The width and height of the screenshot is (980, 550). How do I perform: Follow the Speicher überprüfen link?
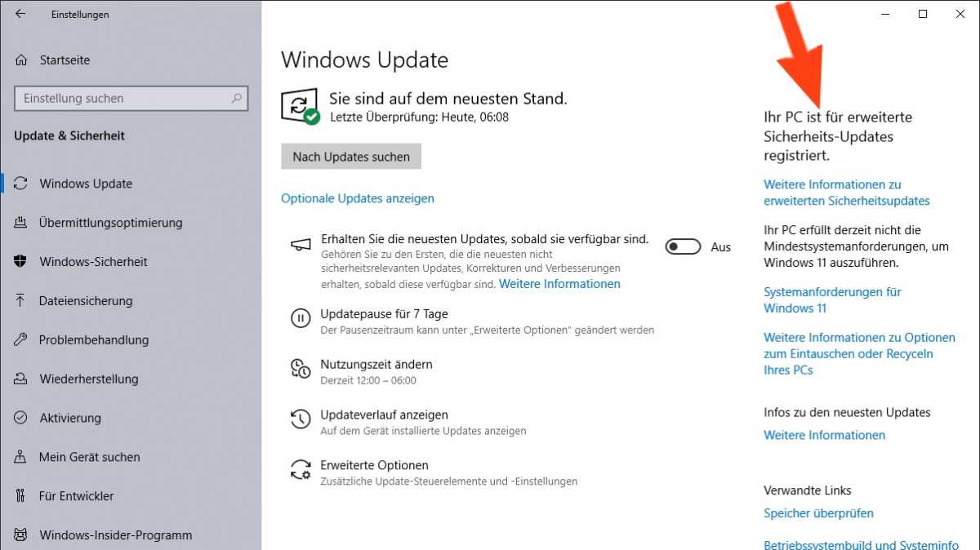818,513
